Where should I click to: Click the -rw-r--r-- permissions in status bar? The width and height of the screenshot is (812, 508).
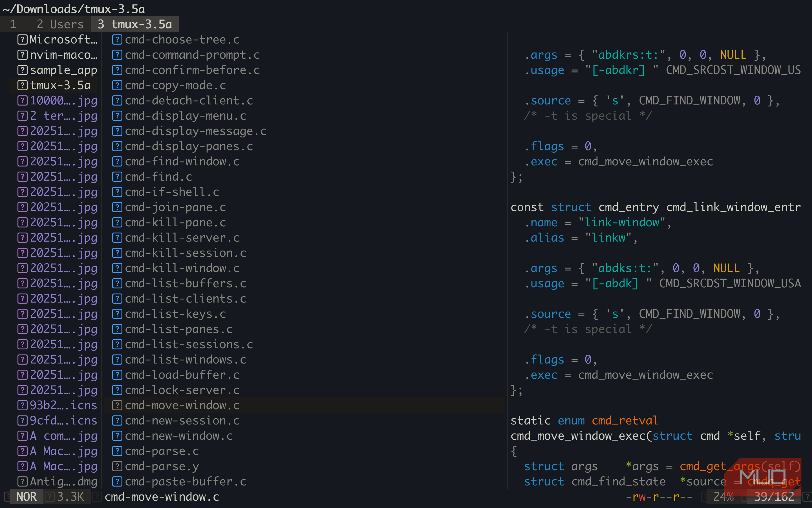(659, 497)
